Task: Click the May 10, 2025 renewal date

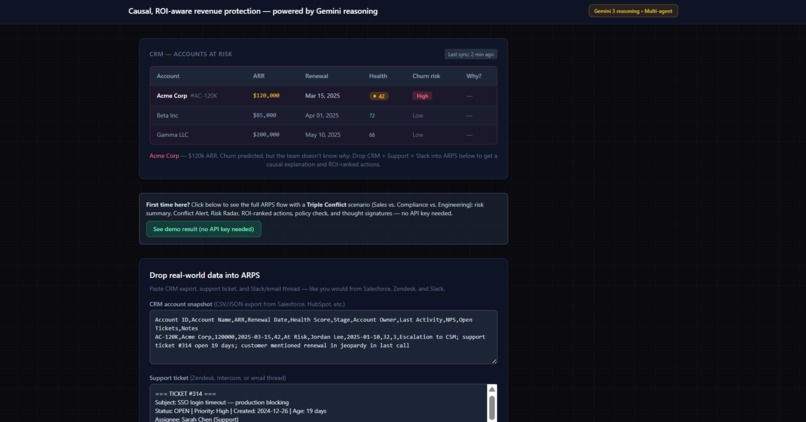Action: [323, 135]
